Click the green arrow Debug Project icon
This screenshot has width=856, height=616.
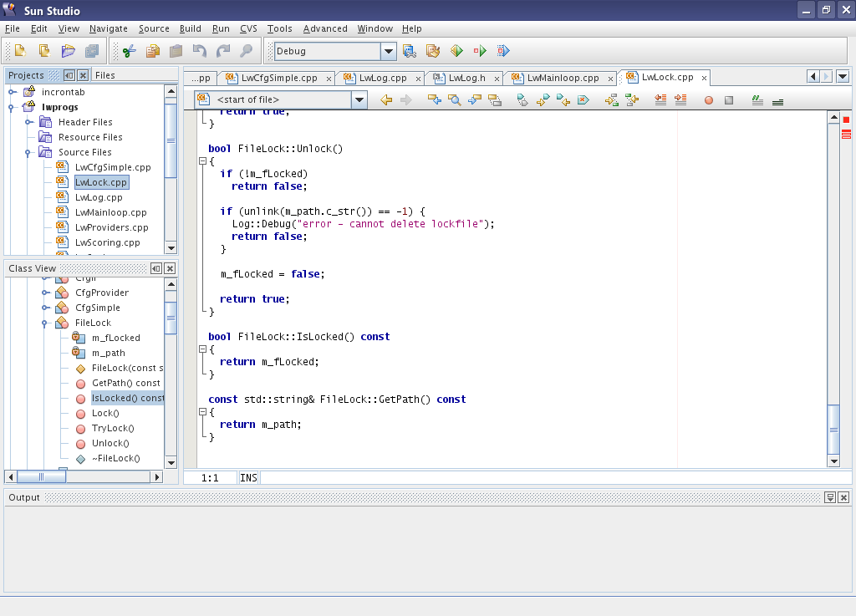click(x=480, y=51)
